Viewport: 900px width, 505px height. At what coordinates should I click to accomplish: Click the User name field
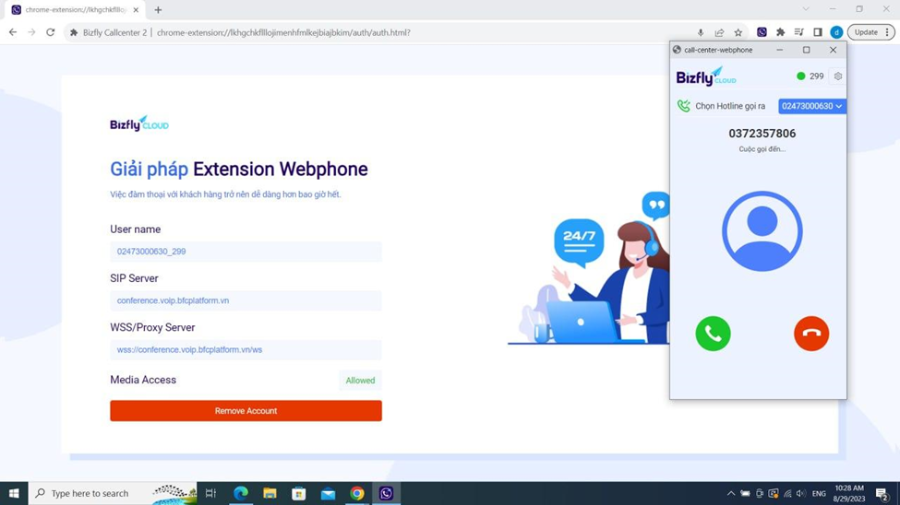click(246, 251)
